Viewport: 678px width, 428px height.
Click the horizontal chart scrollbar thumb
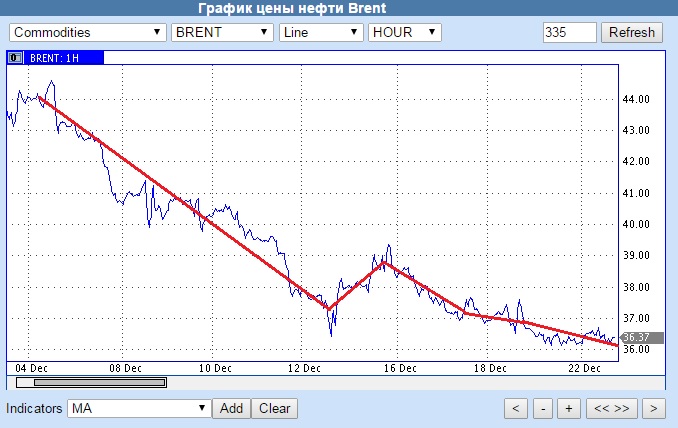99,382
